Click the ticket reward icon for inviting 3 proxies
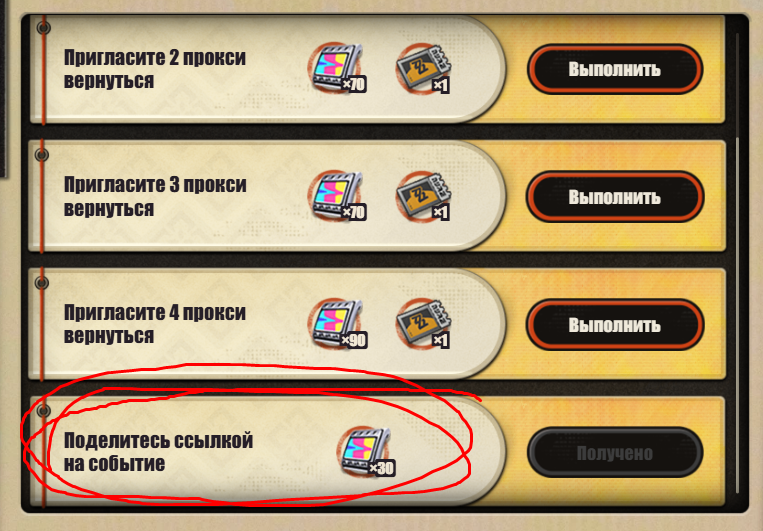This screenshot has width=763, height=531. 422,195
